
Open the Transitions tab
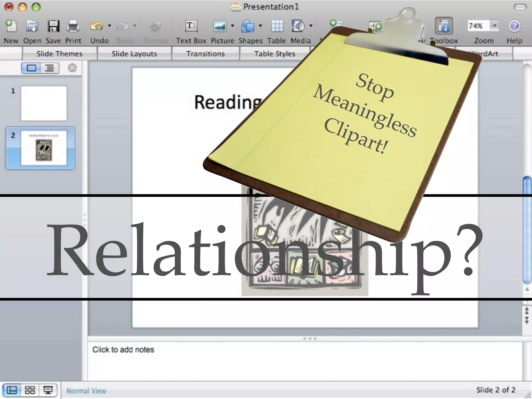click(205, 54)
